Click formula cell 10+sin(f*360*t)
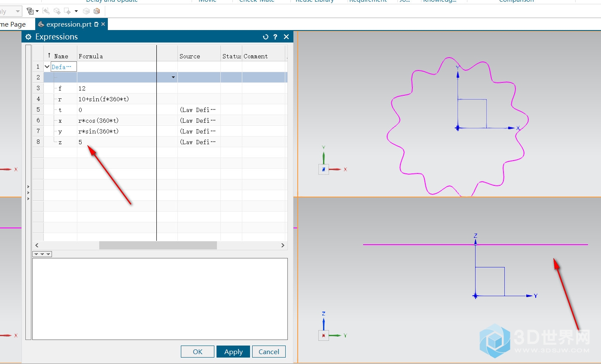 point(104,99)
